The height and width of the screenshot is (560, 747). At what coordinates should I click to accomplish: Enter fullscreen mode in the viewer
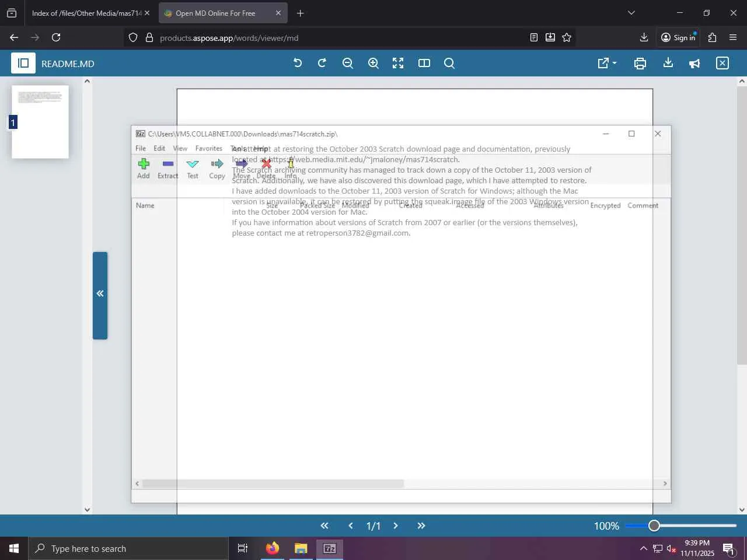point(398,63)
